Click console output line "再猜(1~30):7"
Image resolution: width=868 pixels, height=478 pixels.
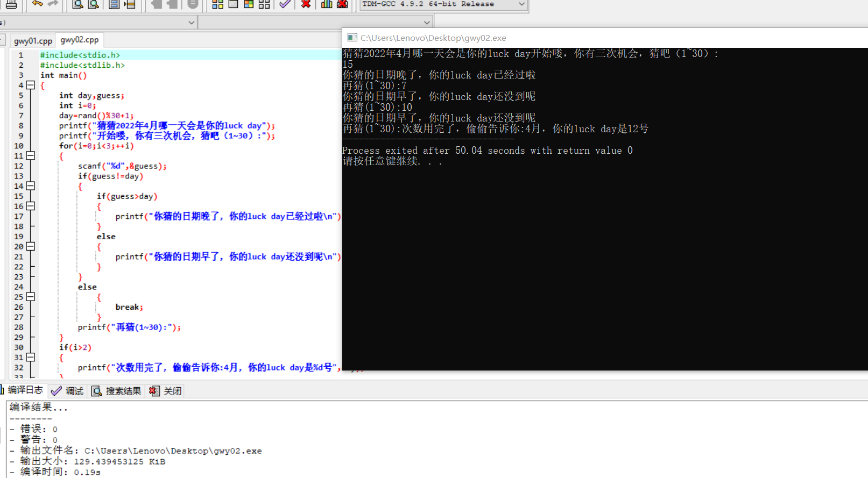[x=375, y=85]
